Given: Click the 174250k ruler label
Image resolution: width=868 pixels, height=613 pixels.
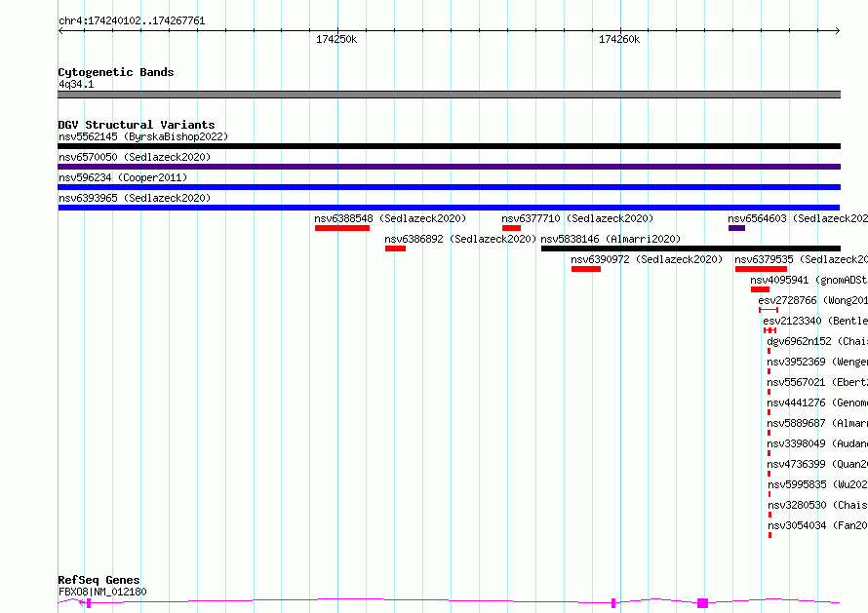Looking at the screenshot, I should tap(336, 39).
